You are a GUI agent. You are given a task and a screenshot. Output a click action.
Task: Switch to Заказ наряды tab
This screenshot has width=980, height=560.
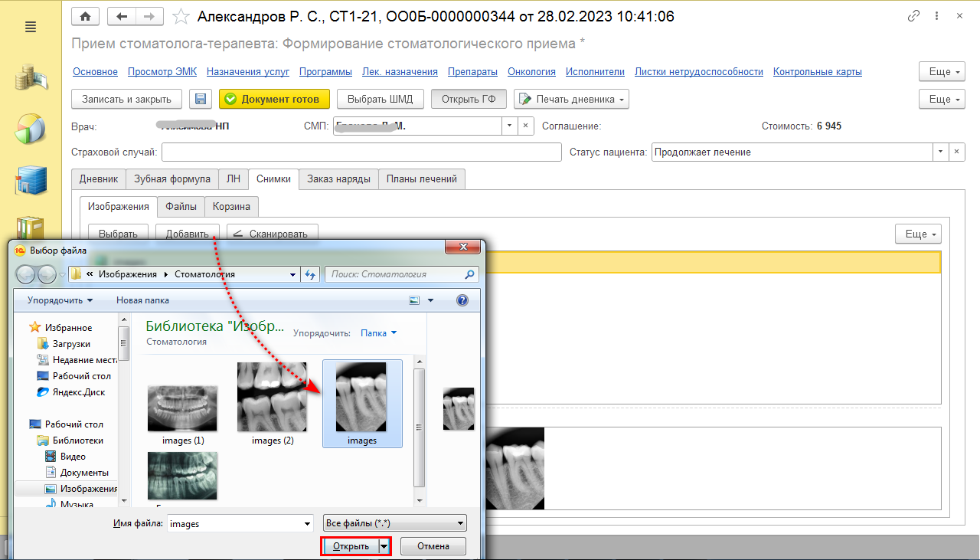point(338,179)
